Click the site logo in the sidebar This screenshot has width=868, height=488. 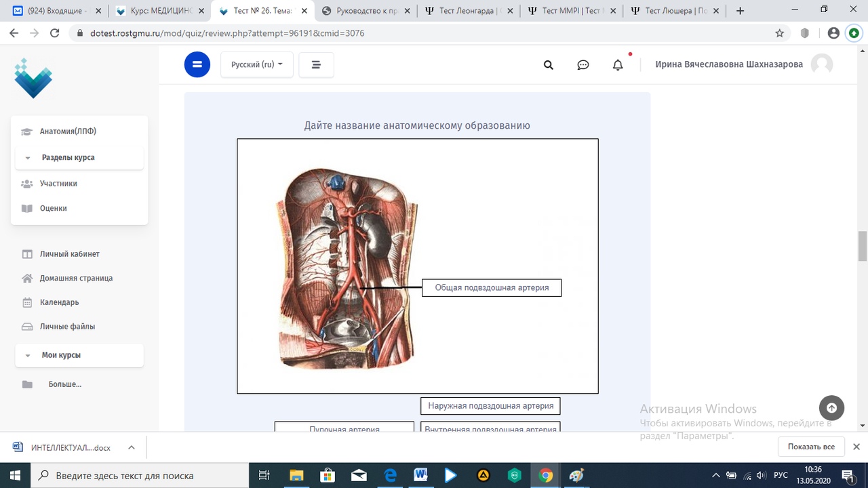coord(33,78)
